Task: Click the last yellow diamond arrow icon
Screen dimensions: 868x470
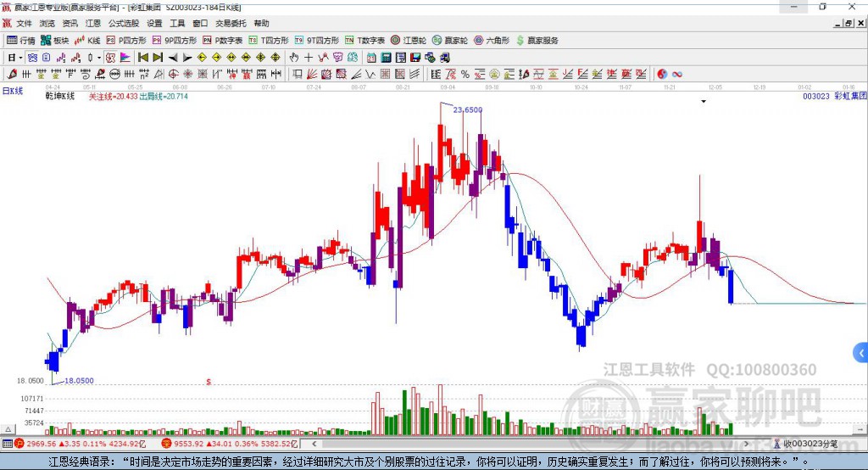Action: [x=275, y=57]
